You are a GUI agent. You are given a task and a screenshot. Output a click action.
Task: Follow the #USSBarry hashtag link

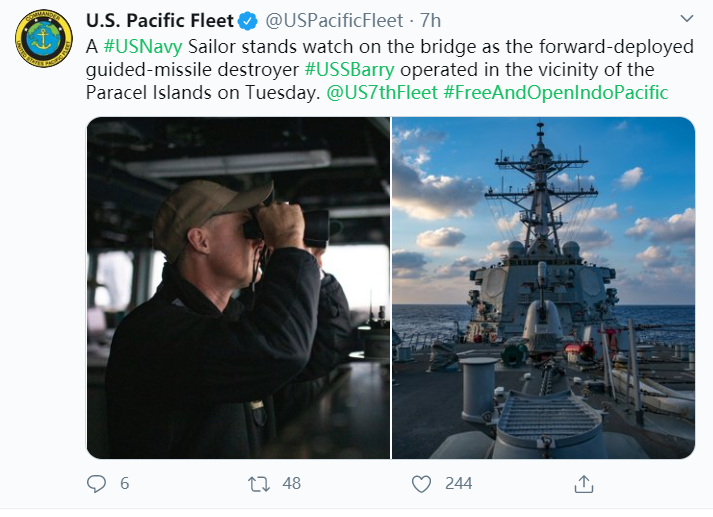(x=350, y=69)
